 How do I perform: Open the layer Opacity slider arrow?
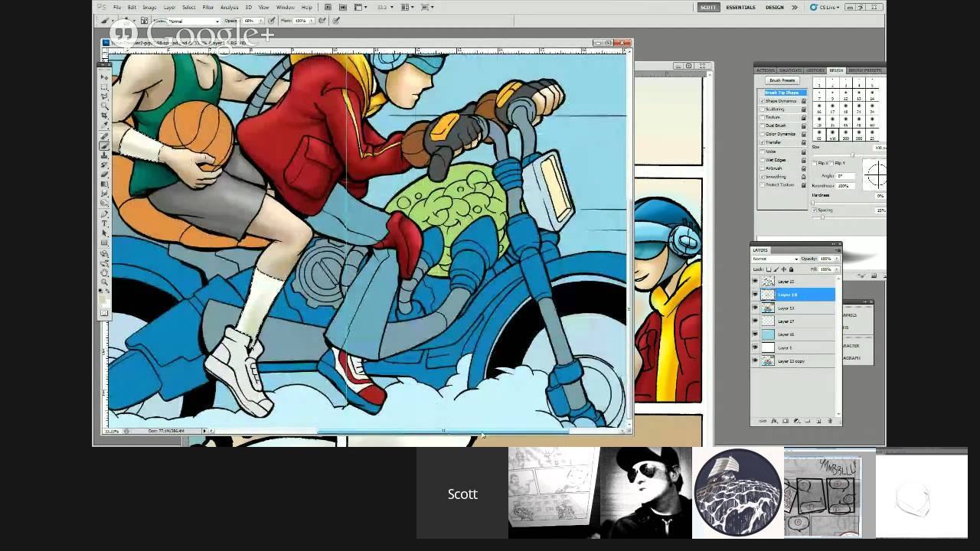(835, 259)
